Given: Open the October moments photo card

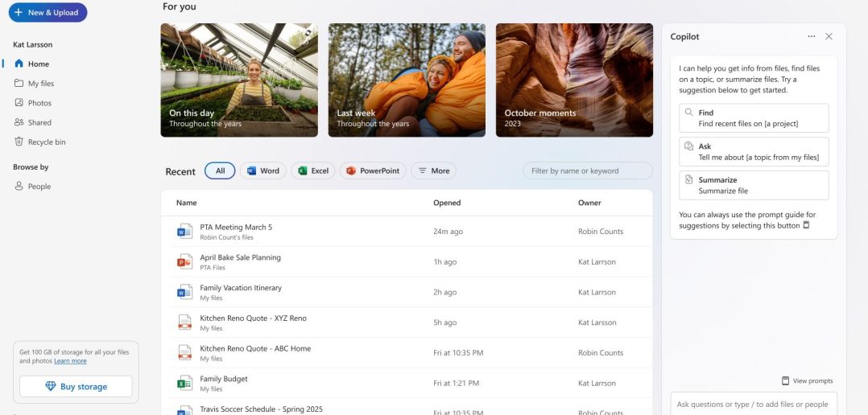Looking at the screenshot, I should click(574, 80).
